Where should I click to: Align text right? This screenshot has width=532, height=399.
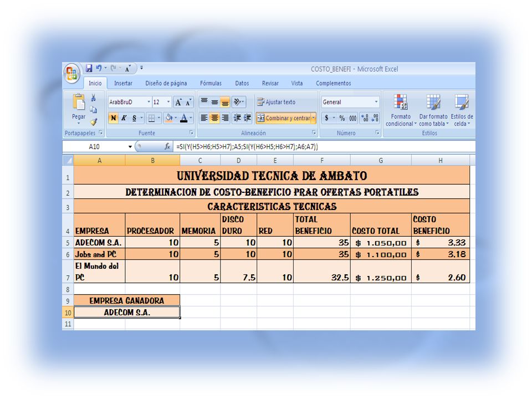point(224,118)
